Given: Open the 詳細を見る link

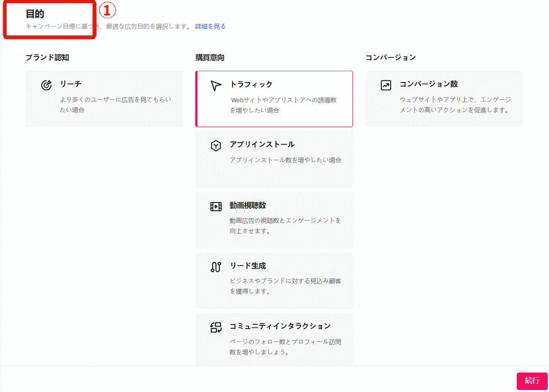Looking at the screenshot, I should coord(210,26).
